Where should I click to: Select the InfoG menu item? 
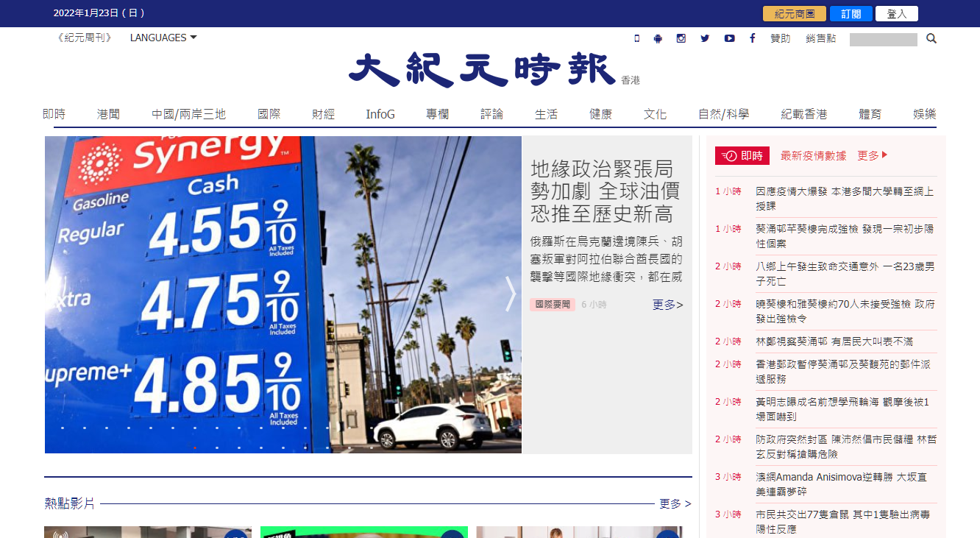[x=380, y=114]
